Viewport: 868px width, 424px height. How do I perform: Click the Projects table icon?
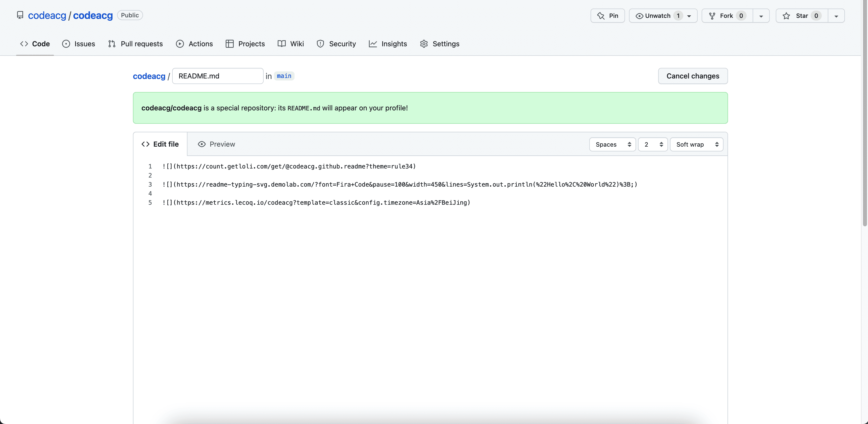point(230,44)
